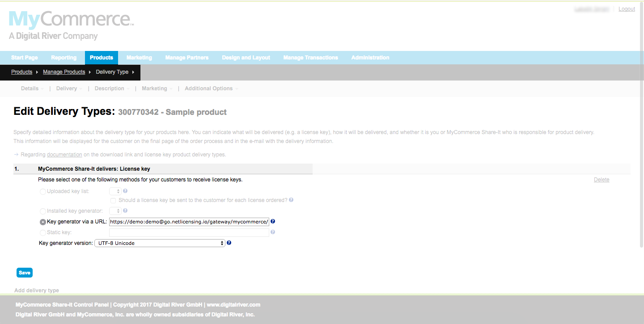
Task: Check license key per license ordered checkbox
Action: 113,201
